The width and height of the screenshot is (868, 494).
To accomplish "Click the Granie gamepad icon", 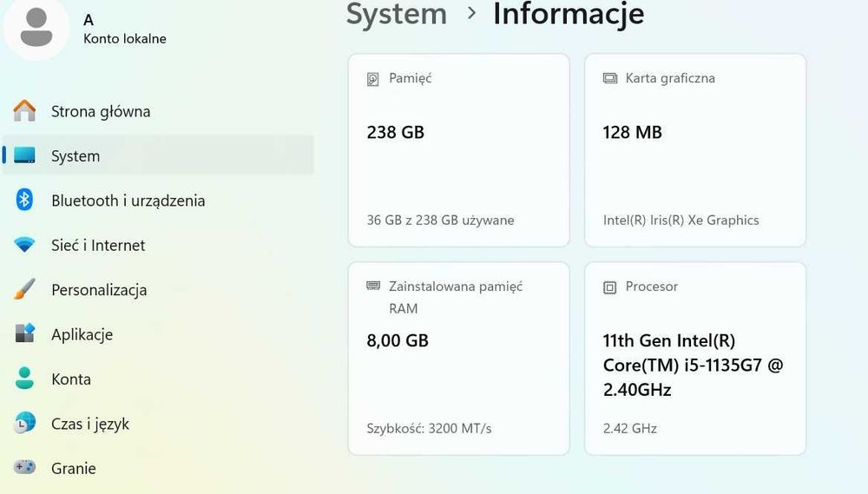I will [24, 468].
